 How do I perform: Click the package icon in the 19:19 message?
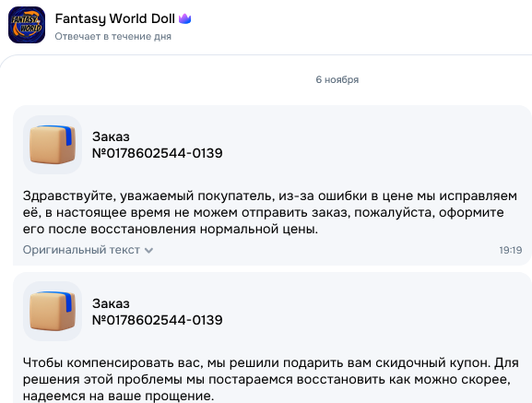53,145
